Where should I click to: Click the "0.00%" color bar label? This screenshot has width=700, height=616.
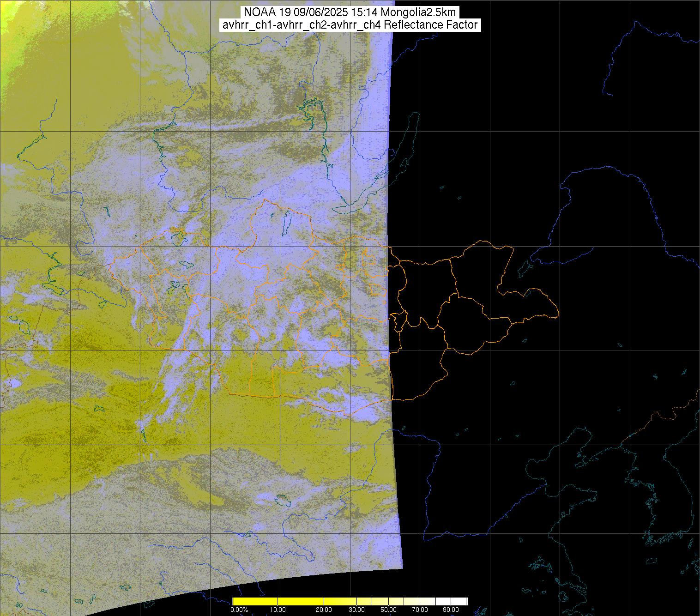pyautogui.click(x=239, y=610)
